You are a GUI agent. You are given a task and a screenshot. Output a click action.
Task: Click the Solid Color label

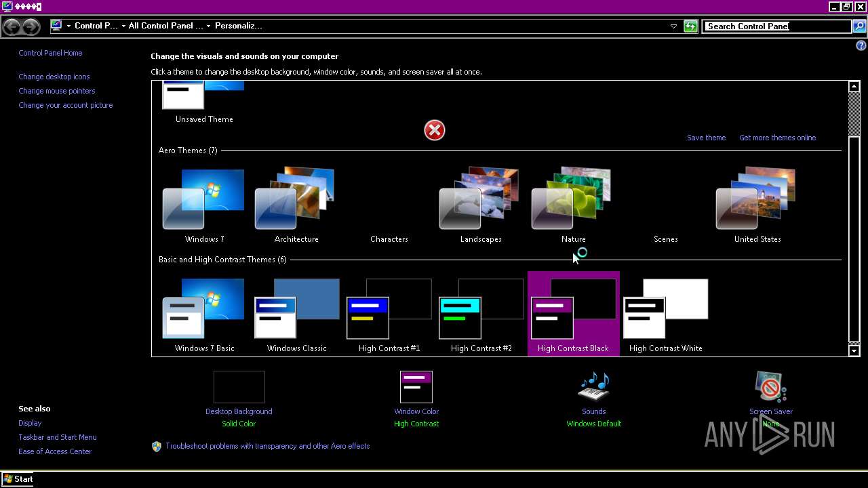(239, 424)
